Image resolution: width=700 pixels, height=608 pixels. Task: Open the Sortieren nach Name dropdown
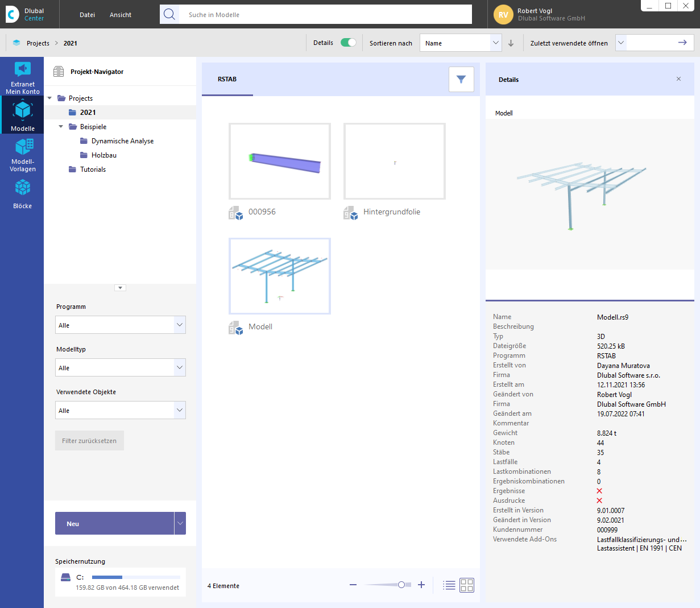click(x=461, y=43)
